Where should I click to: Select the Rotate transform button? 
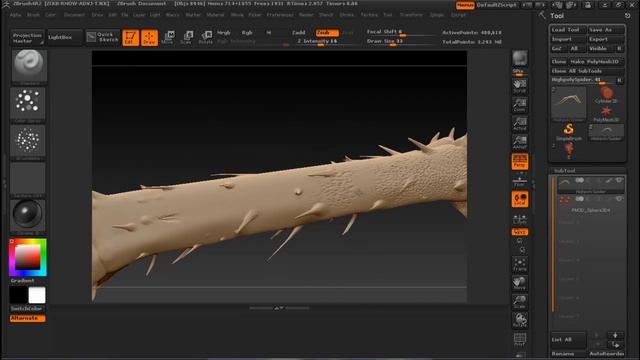click(205, 38)
